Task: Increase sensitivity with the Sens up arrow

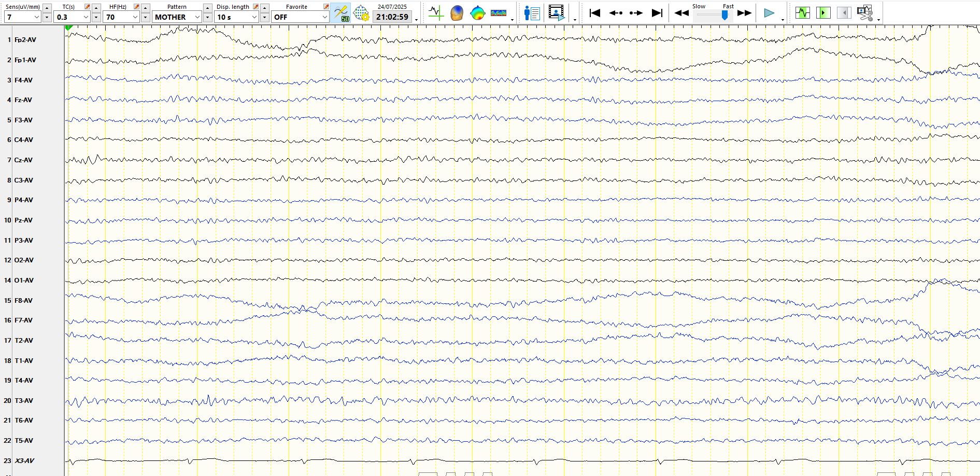Action: (x=47, y=7)
